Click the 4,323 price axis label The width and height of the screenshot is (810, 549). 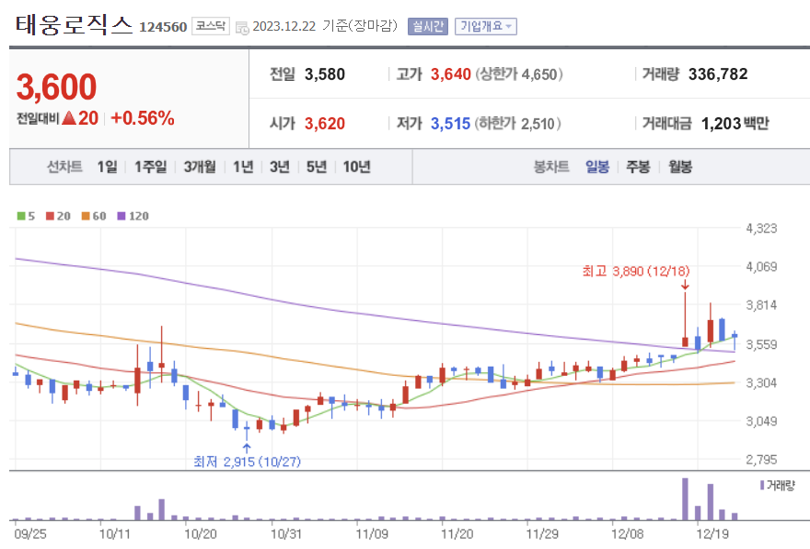[x=761, y=228]
